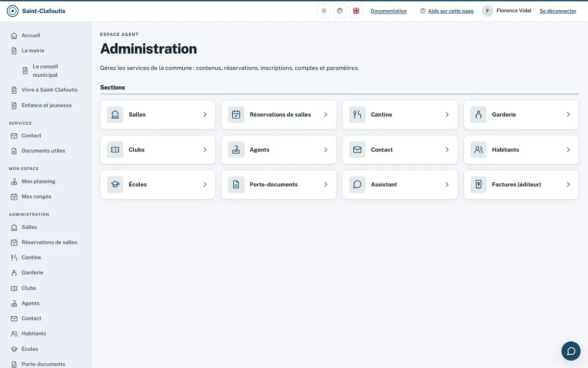Open the Documentation link

tap(389, 11)
